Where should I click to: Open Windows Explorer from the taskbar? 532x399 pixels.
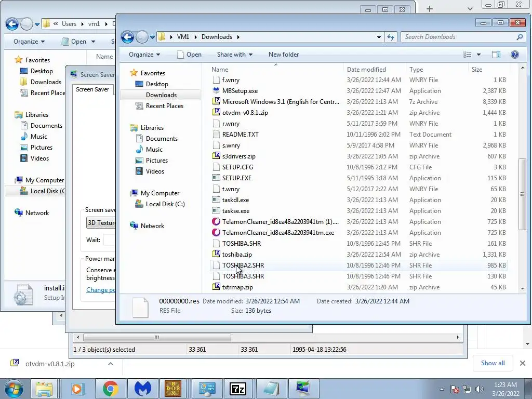coord(45,389)
